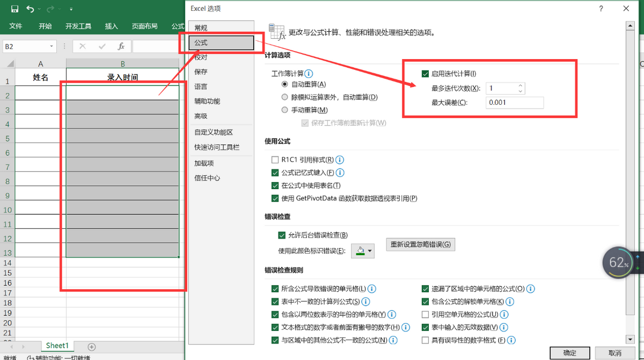
Task: Enable the 具有误导性的数字格式 checkbox
Action: click(426, 340)
